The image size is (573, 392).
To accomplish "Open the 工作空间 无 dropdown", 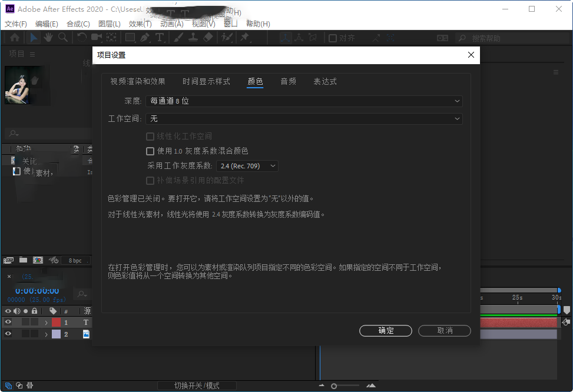I will pyautogui.click(x=304, y=119).
